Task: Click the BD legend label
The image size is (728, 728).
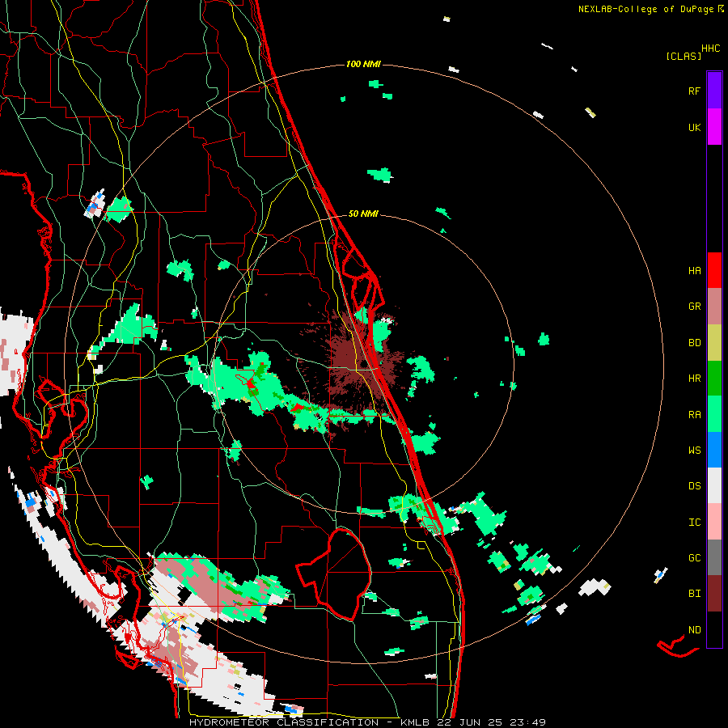Action: (x=694, y=343)
